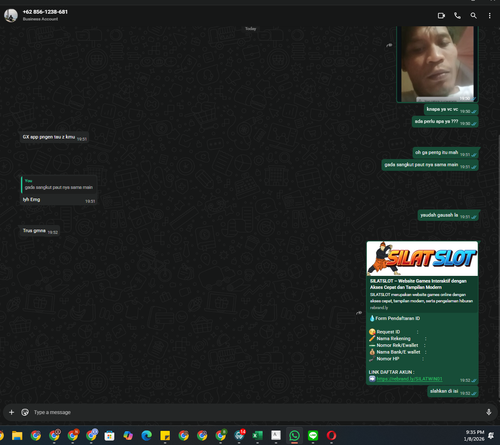Select the 'Trus gmna' message

click(40, 231)
